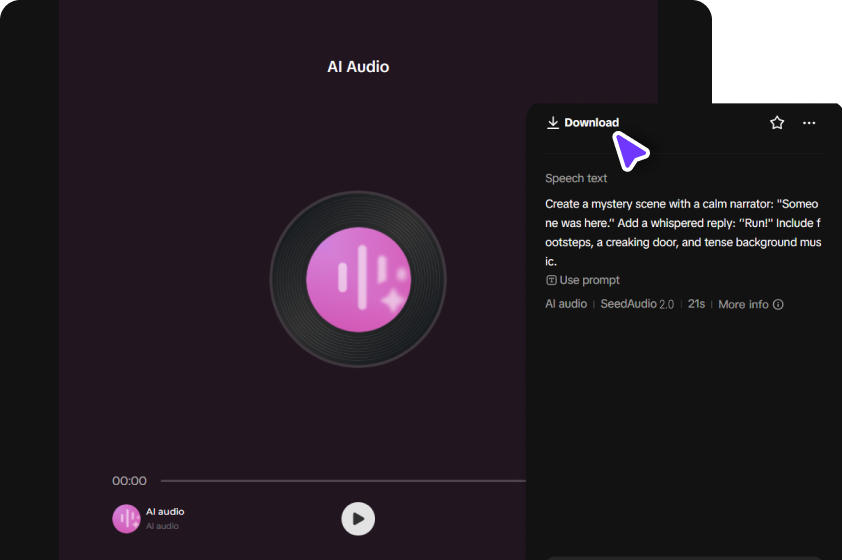
Task: Click the 'AI Audio' page title
Action: [358, 67]
